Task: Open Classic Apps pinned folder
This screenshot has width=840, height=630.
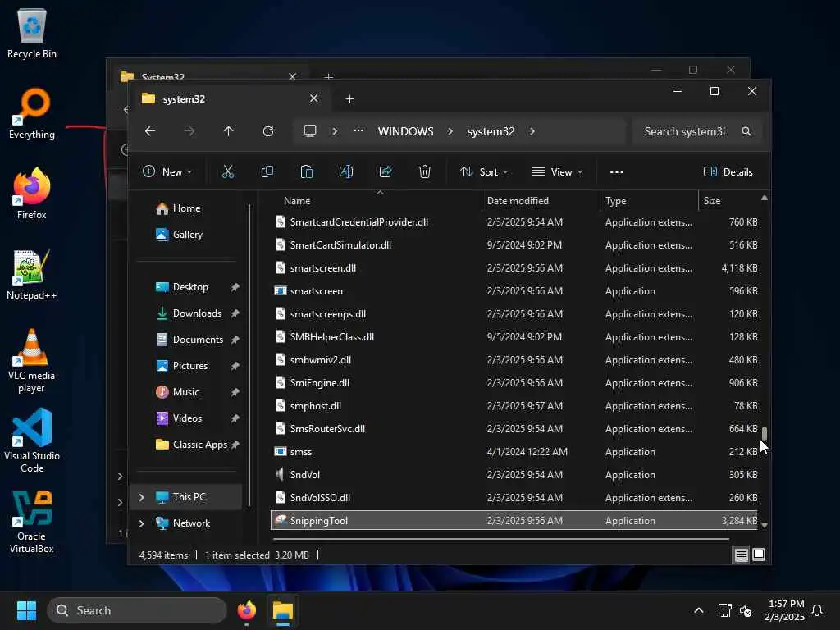Action: click(199, 445)
